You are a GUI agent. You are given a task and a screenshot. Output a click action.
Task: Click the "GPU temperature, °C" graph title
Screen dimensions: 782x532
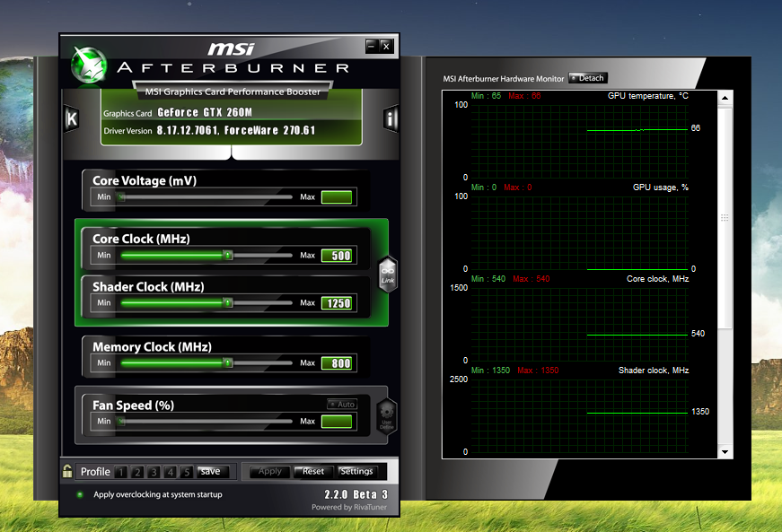648,96
